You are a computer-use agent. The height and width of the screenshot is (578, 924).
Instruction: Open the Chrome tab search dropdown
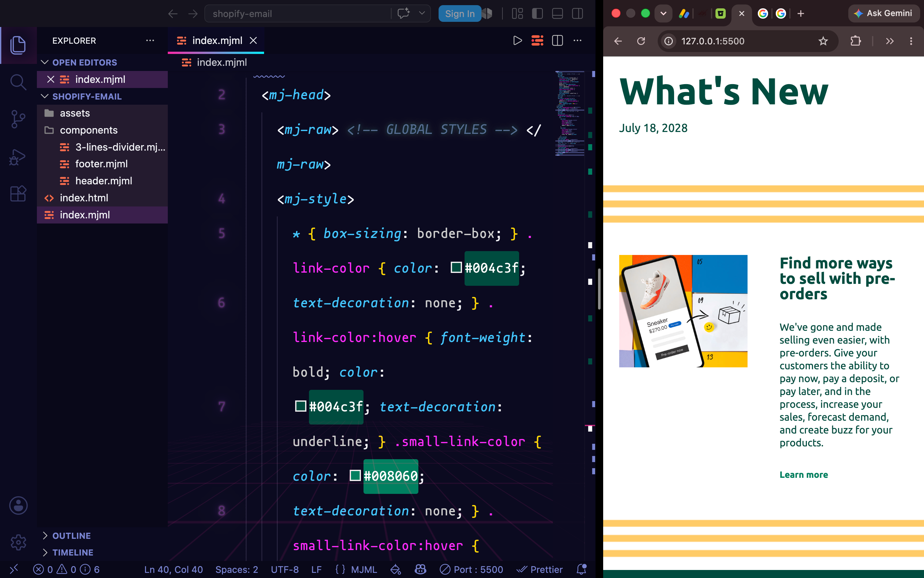(663, 14)
